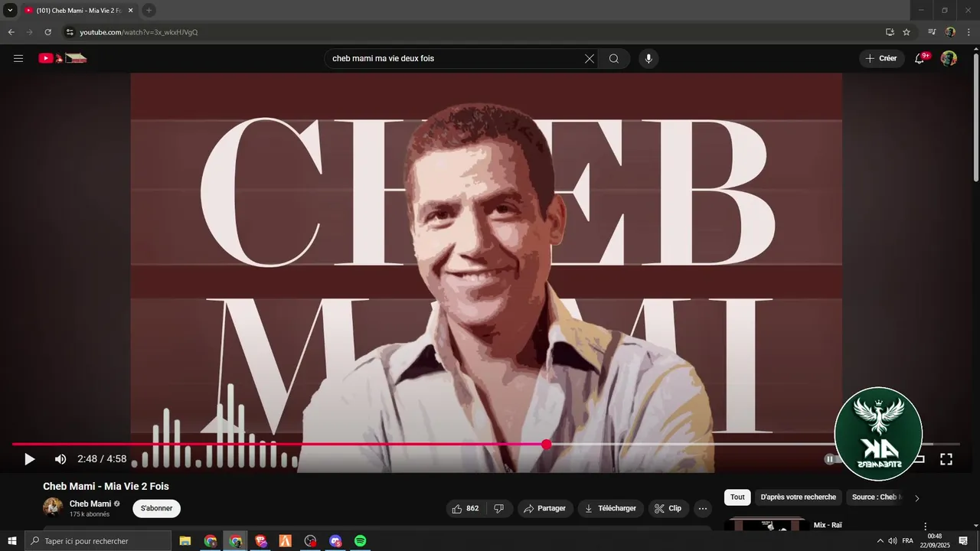Clear the search text with the X
The image size is (980, 551).
pos(590,58)
